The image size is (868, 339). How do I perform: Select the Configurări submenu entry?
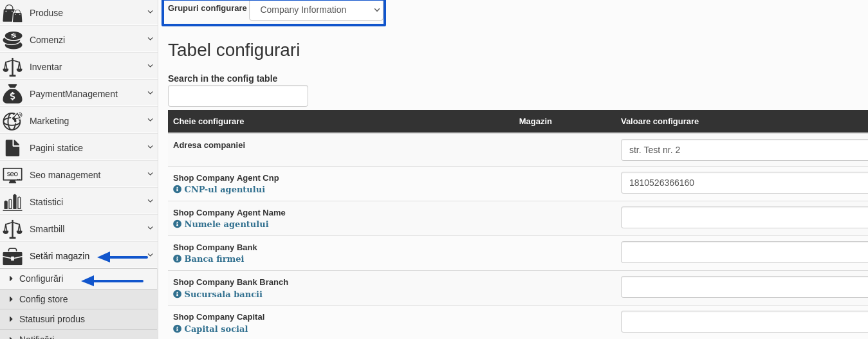(x=78, y=279)
